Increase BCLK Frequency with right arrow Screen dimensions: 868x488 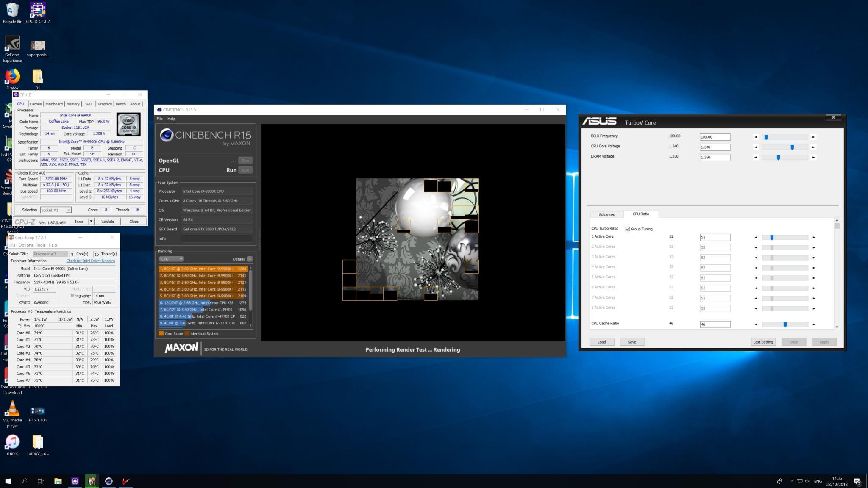pos(813,137)
